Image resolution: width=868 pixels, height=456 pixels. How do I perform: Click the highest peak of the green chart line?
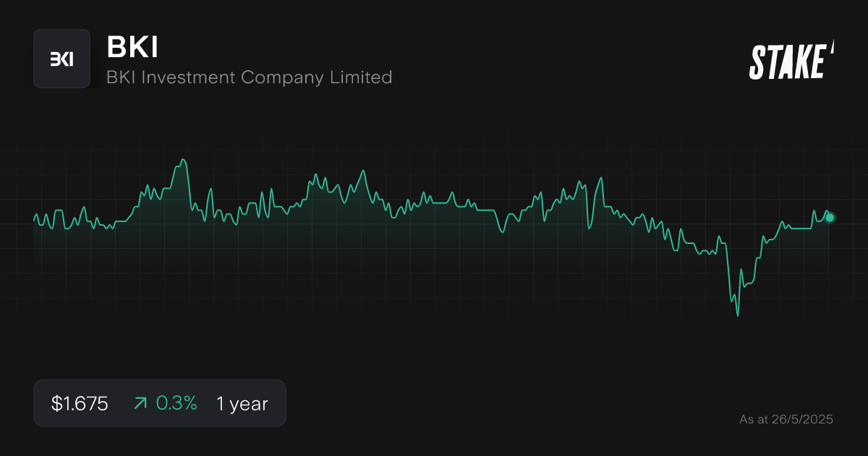pyautogui.click(x=184, y=158)
